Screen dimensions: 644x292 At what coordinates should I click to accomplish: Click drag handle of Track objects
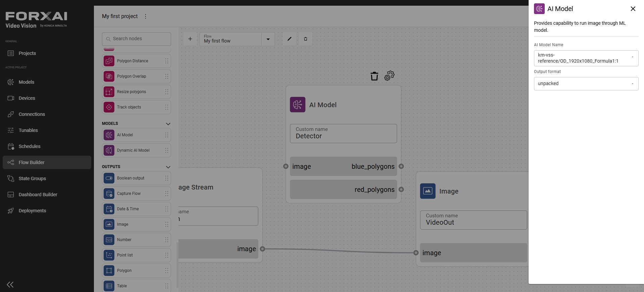pyautogui.click(x=167, y=107)
